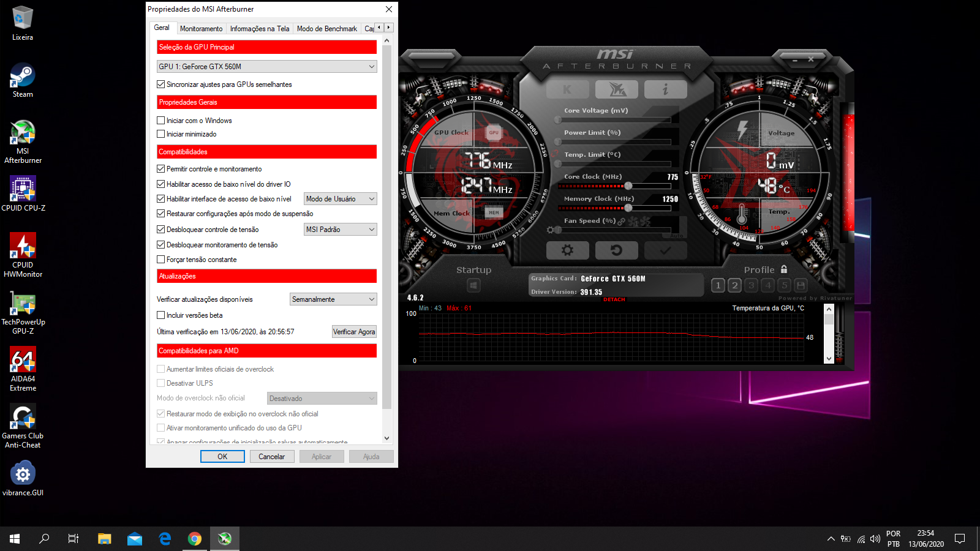Click DETACH on the Afterburner monitor

pyautogui.click(x=614, y=299)
